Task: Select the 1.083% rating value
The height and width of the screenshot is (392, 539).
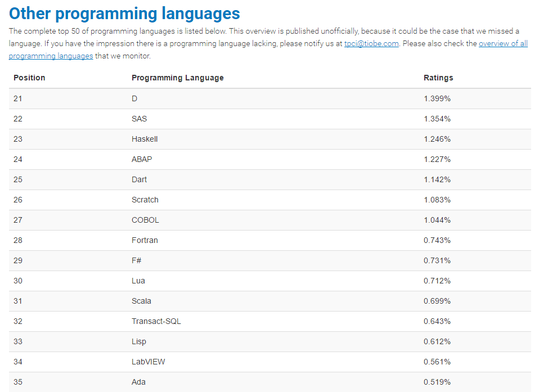Action: pyautogui.click(x=437, y=200)
